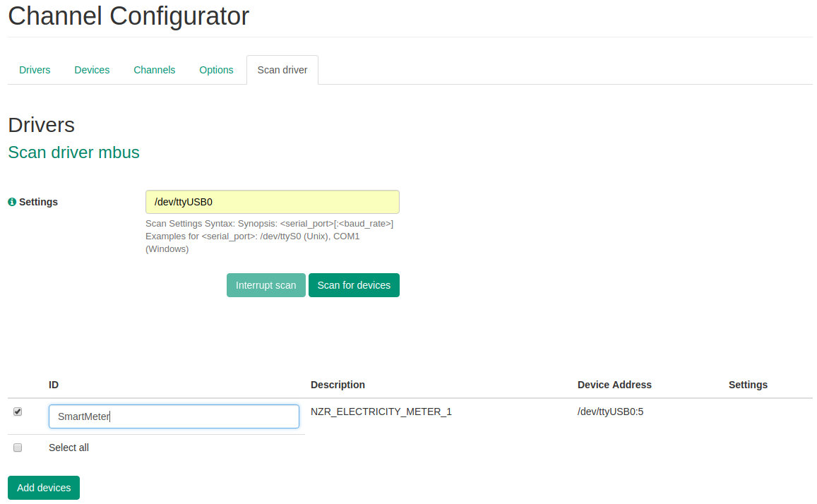Click the Device Address column header
The image size is (817, 504).
point(614,385)
